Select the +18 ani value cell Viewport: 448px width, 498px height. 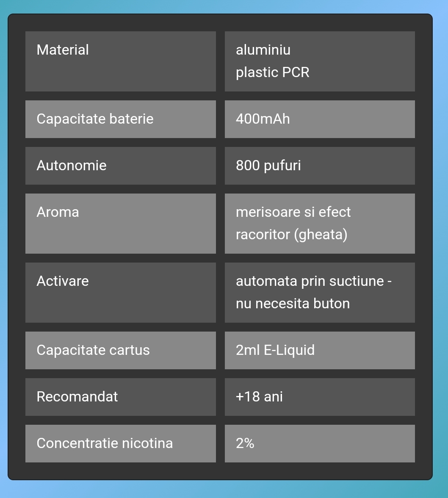pos(320,397)
